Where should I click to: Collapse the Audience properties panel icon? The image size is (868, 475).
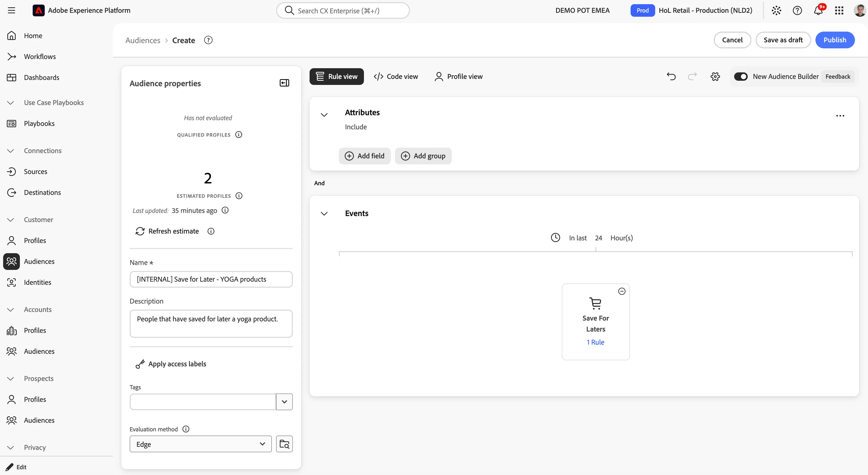pyautogui.click(x=284, y=83)
